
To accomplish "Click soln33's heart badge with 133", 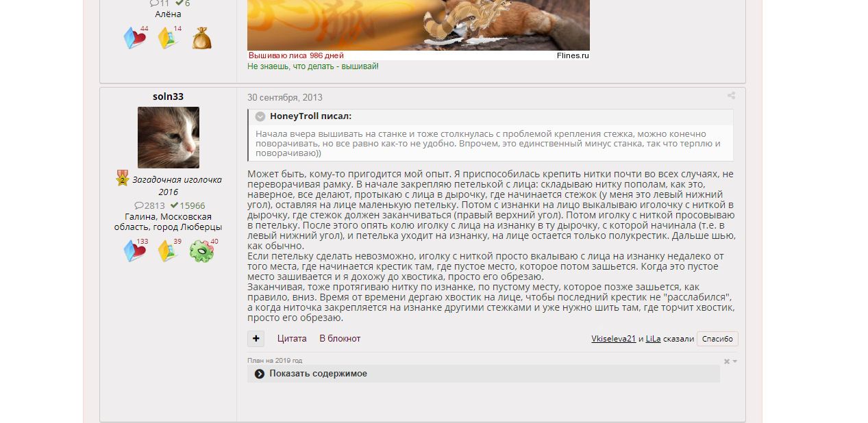I will click(135, 251).
